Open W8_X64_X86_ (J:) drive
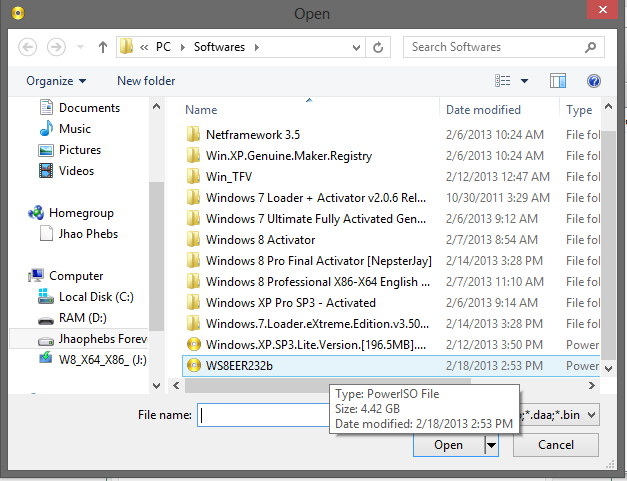This screenshot has width=627, height=481. click(x=93, y=360)
